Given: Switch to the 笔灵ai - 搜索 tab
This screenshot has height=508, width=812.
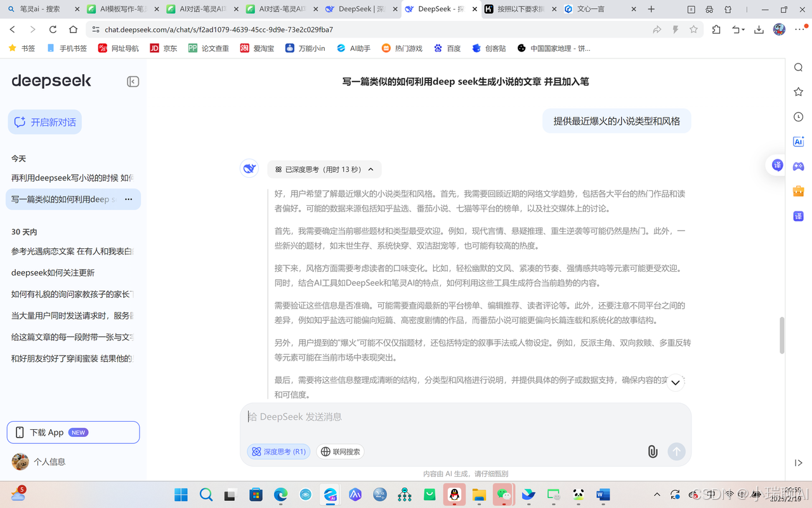Looking at the screenshot, I should click(x=42, y=10).
